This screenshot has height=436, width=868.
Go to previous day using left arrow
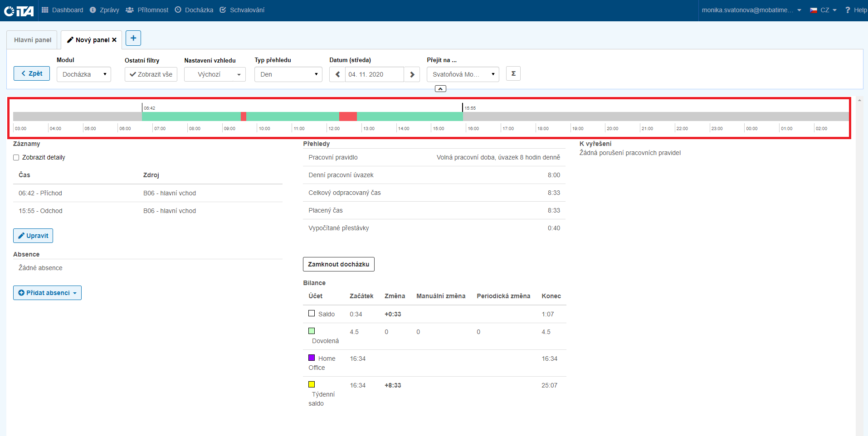click(337, 74)
